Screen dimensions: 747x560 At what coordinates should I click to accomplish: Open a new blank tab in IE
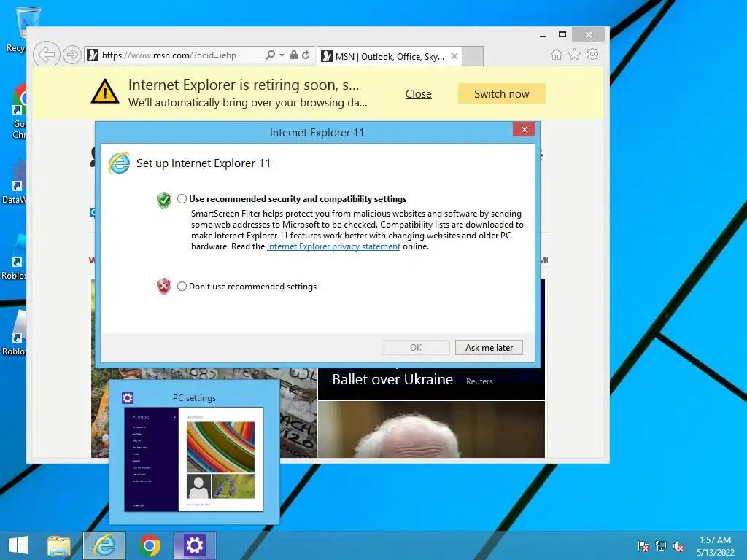[473, 56]
